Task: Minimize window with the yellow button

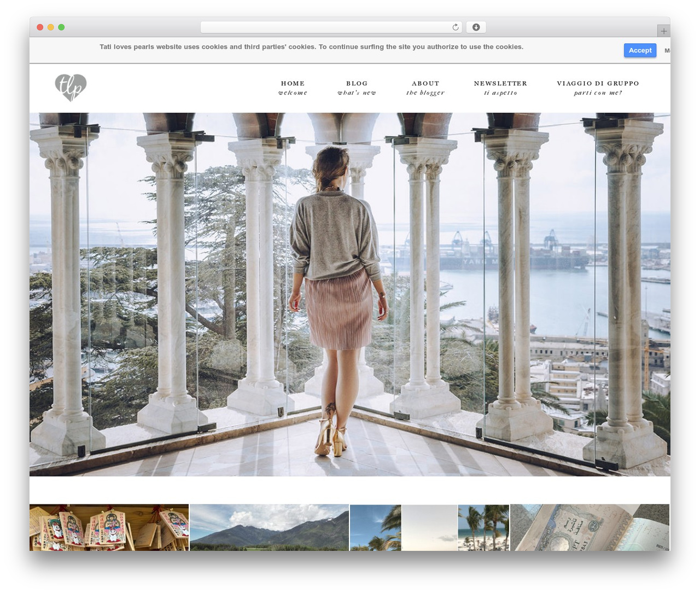Action: [x=50, y=27]
